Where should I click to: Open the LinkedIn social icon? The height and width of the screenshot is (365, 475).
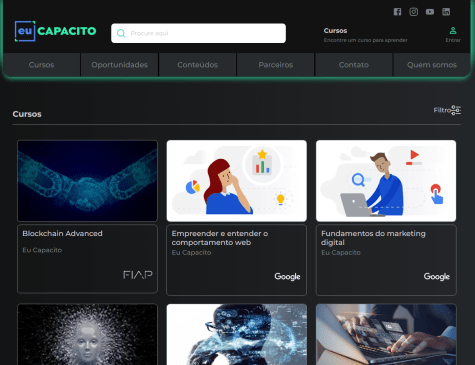pos(446,12)
